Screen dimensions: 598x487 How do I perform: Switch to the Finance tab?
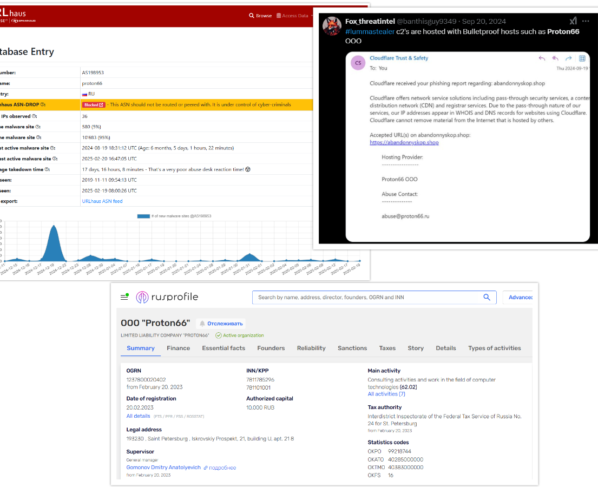[x=178, y=348]
